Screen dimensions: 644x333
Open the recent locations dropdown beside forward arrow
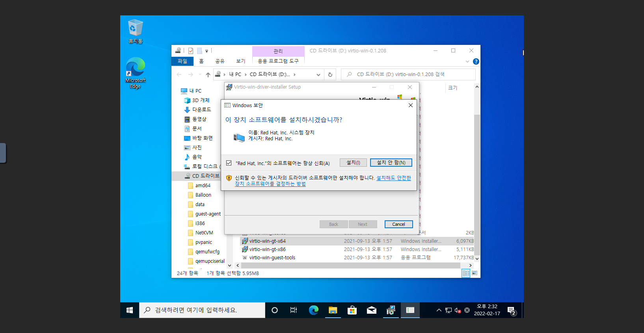pos(200,74)
